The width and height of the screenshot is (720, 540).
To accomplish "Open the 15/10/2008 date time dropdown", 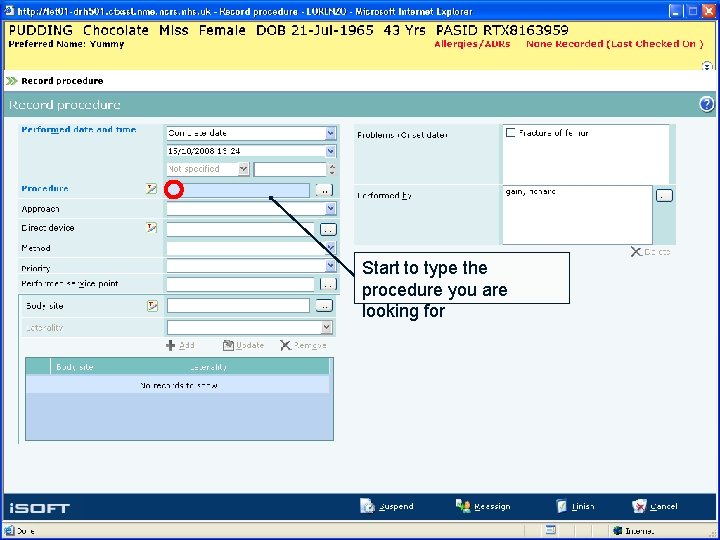I will 331,151.
